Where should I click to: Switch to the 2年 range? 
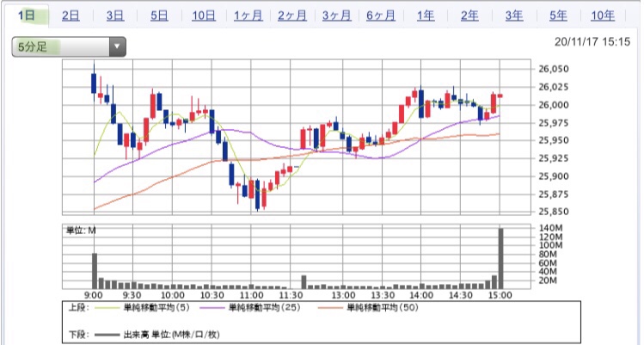[x=469, y=15]
